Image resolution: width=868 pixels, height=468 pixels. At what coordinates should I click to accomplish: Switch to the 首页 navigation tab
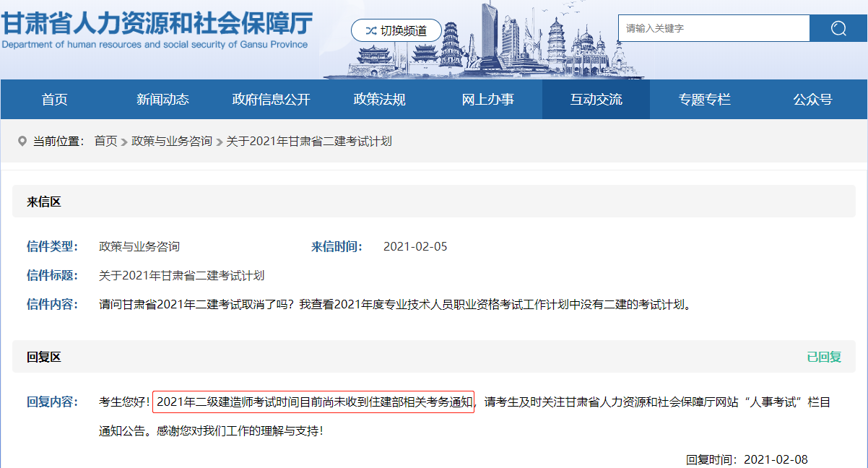[53, 99]
